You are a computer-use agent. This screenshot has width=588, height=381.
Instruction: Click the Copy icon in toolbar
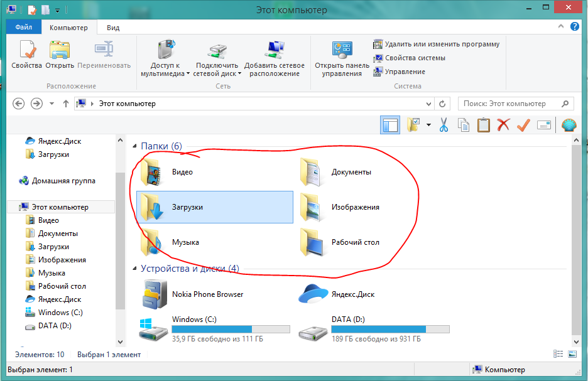pyautogui.click(x=464, y=125)
